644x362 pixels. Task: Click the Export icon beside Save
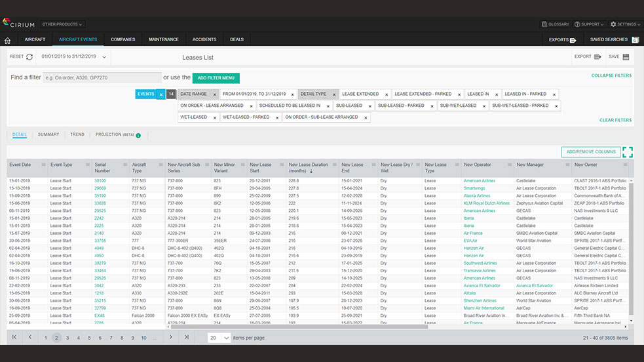click(x=597, y=57)
